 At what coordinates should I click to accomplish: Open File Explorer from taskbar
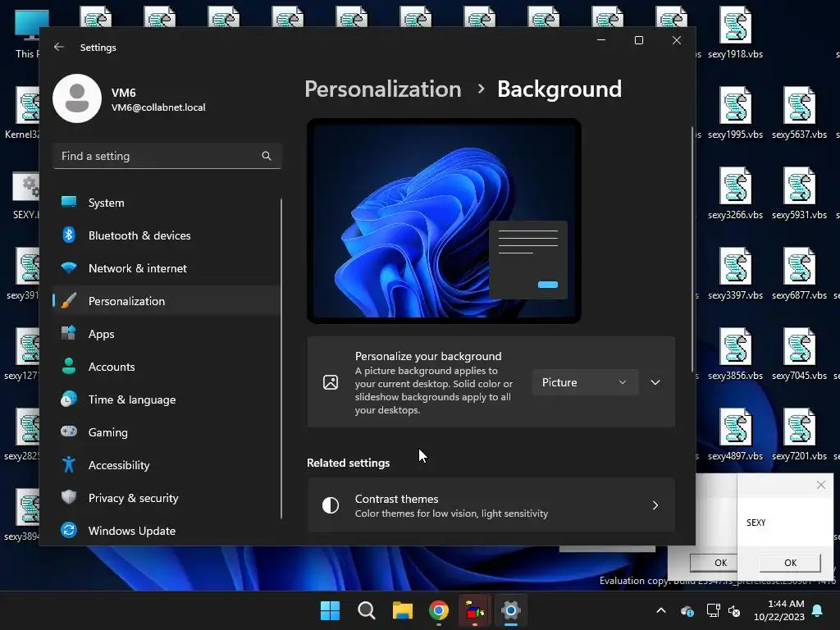click(402, 610)
